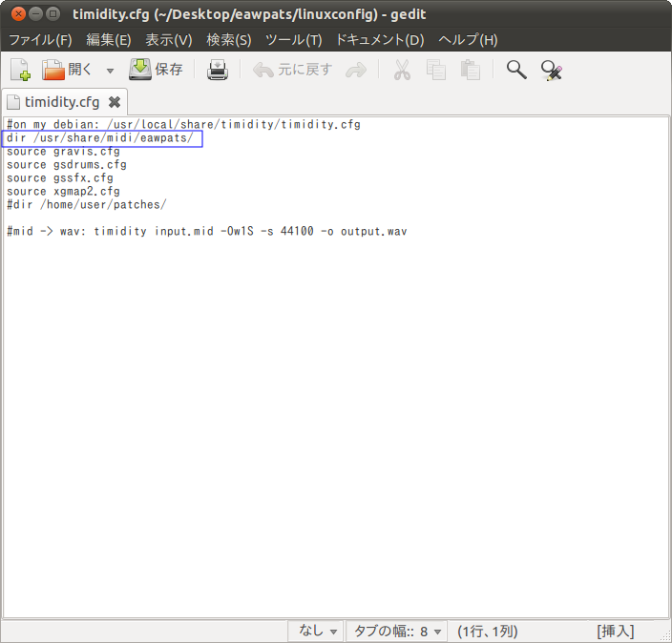The width and height of the screenshot is (672, 643).
Task: Click the line 'dir /usr/share/midi/eawpats/'
Action: 100,138
